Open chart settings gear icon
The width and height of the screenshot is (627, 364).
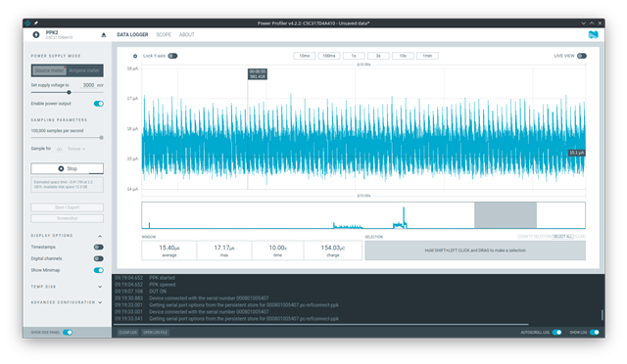(135, 56)
